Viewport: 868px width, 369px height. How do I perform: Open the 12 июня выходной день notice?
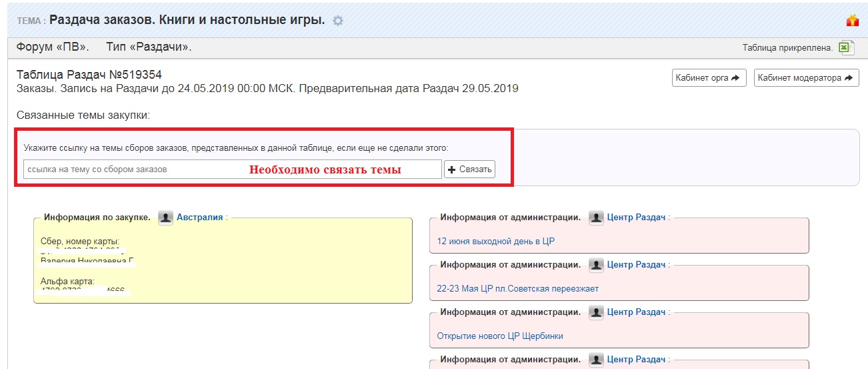[x=496, y=242]
